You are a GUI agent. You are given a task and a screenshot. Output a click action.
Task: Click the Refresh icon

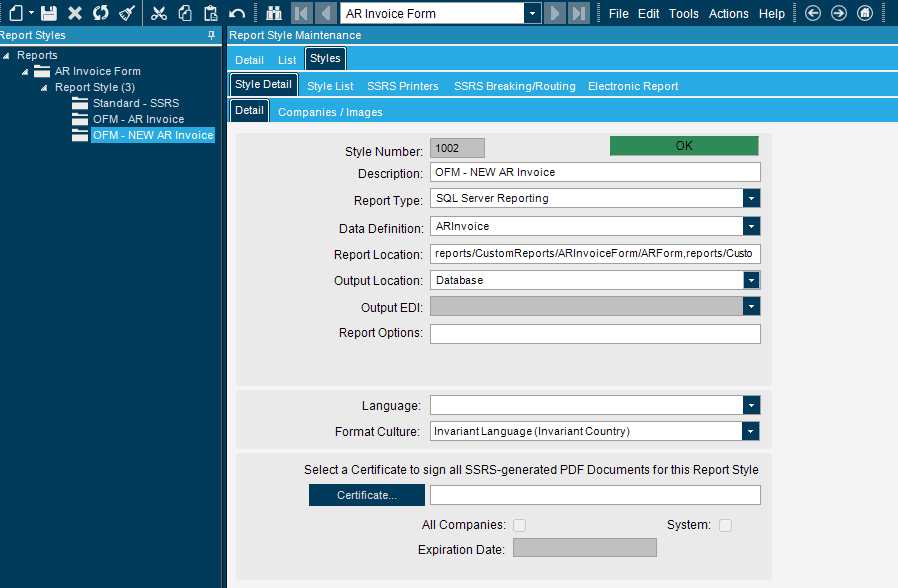[x=101, y=13]
